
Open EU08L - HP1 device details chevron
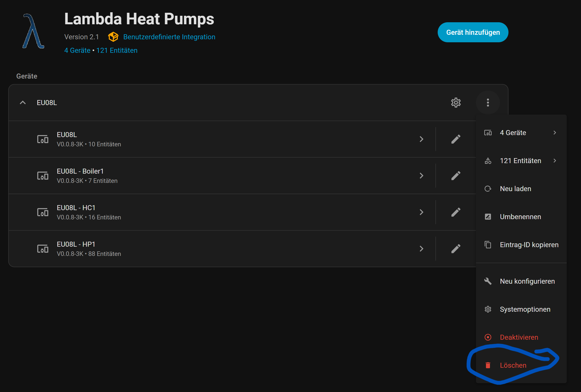(421, 249)
